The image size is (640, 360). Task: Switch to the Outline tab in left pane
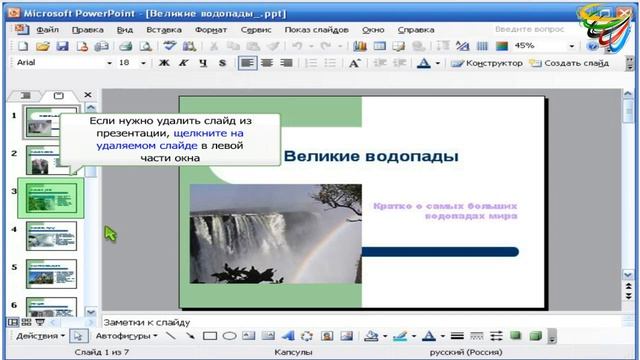pos(25,96)
